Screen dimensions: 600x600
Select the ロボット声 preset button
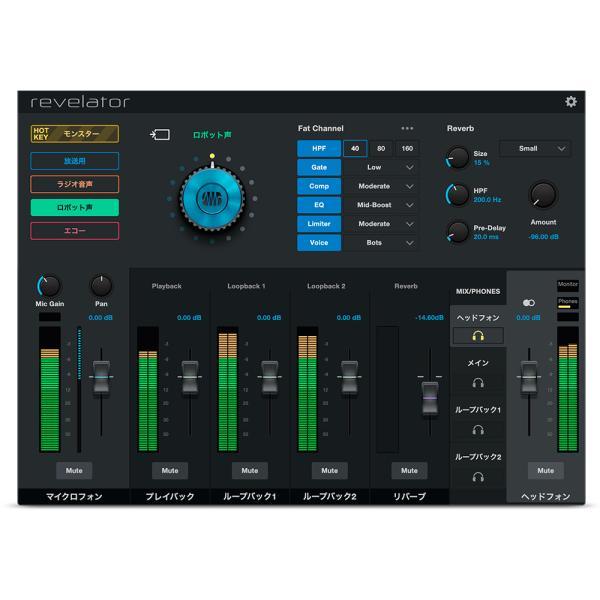pos(75,207)
